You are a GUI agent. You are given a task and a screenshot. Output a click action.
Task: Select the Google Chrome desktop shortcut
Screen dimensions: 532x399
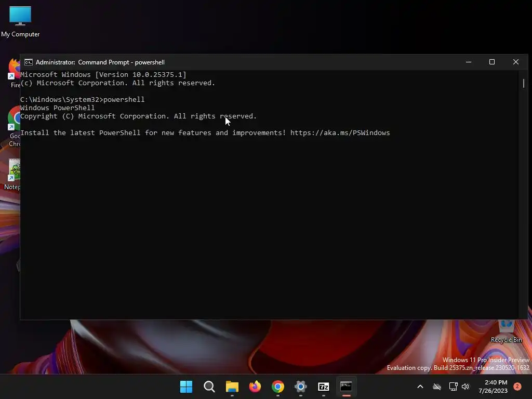tap(14, 126)
